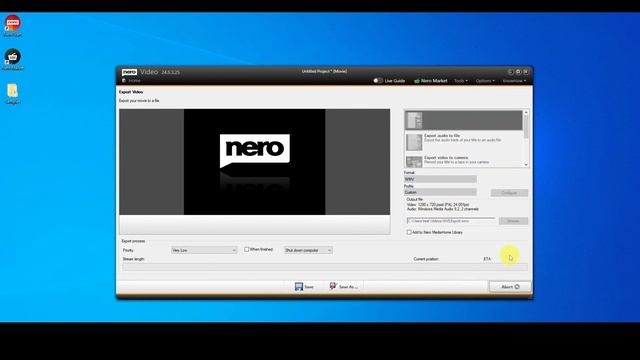Click the Configure button next to Profile
The width and height of the screenshot is (640, 360).
point(509,193)
